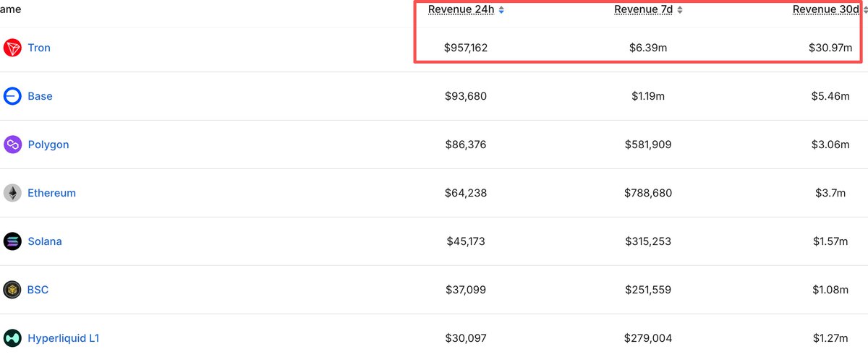The height and width of the screenshot is (357, 868).
Task: Sort by the Revenue 24h arrow icon
Action: click(x=501, y=10)
